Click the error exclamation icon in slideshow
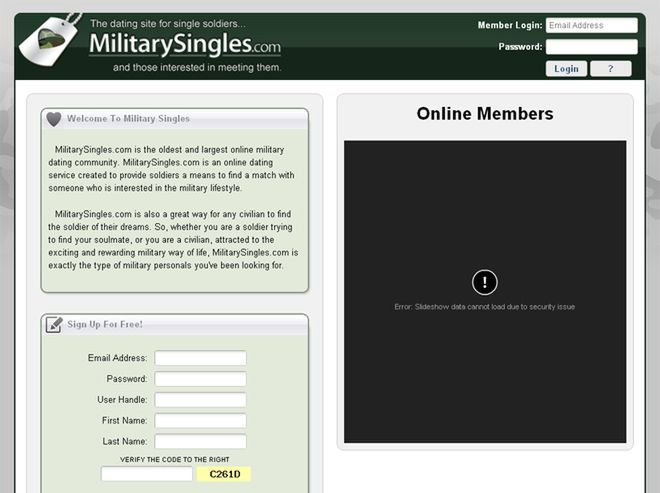 pyautogui.click(x=484, y=282)
